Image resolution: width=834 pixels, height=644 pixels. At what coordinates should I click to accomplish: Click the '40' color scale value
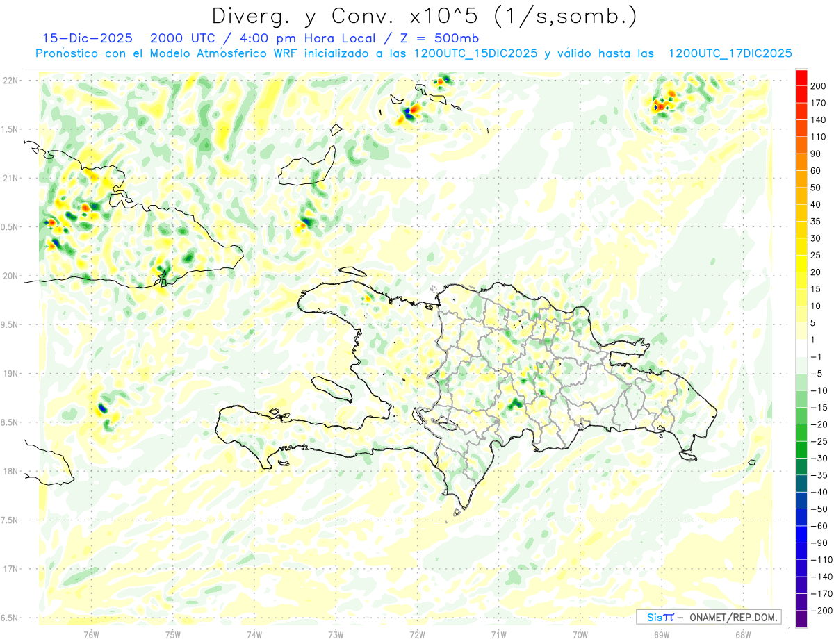817,204
